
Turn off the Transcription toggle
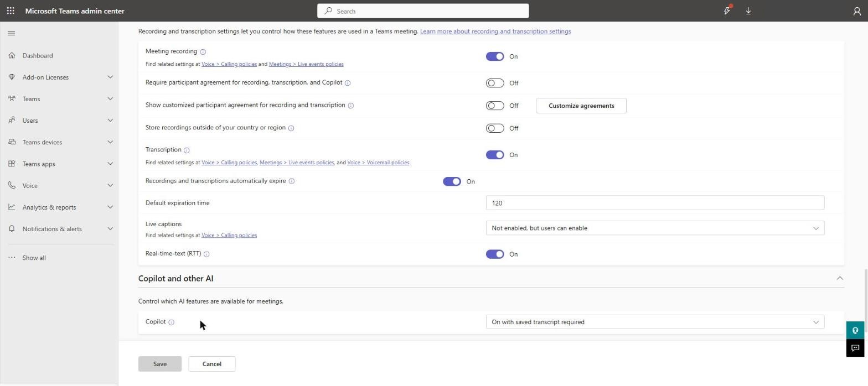pyautogui.click(x=495, y=155)
